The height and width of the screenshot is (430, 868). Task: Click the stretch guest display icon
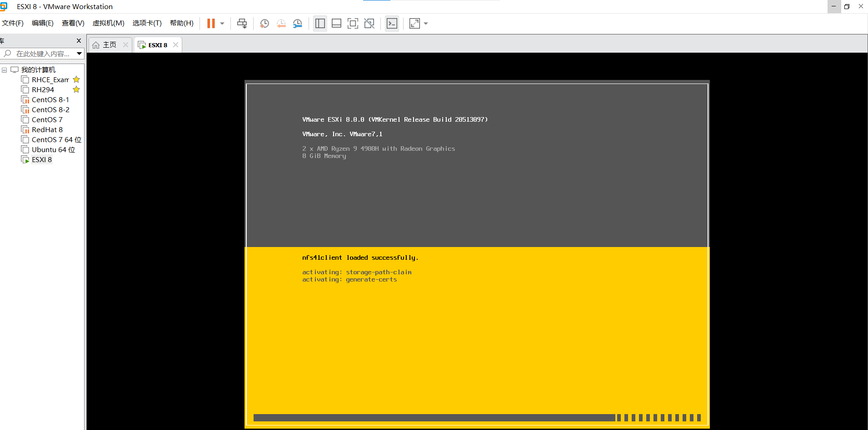point(414,24)
